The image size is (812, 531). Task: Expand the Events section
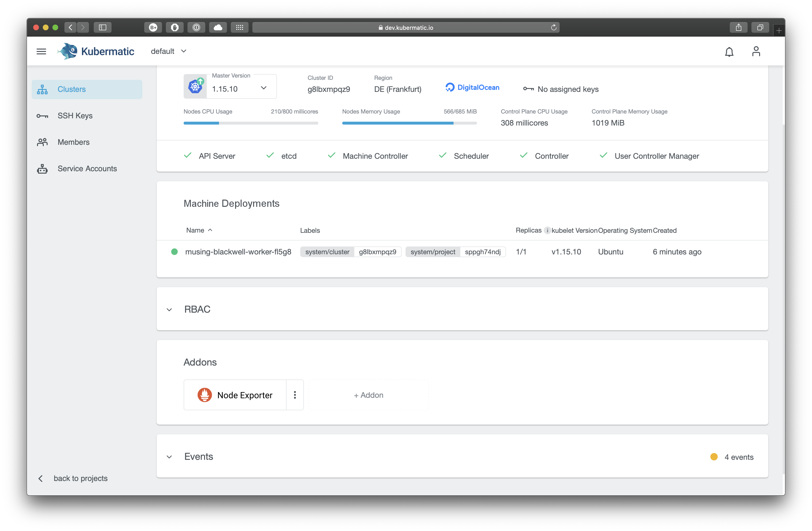click(169, 457)
